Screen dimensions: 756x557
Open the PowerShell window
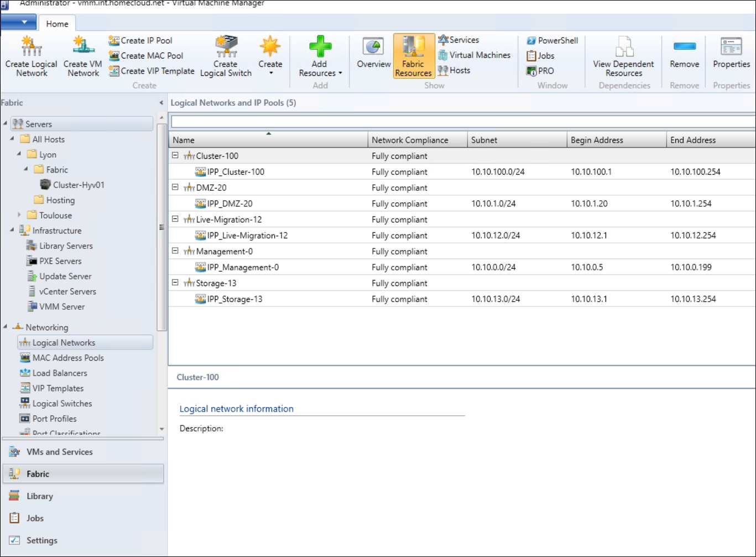[x=552, y=40]
